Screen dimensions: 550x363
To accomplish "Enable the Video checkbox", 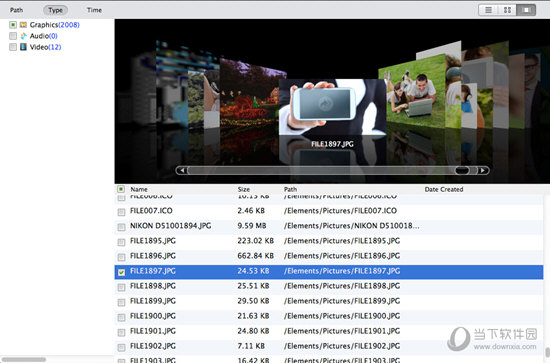I will tap(13, 47).
